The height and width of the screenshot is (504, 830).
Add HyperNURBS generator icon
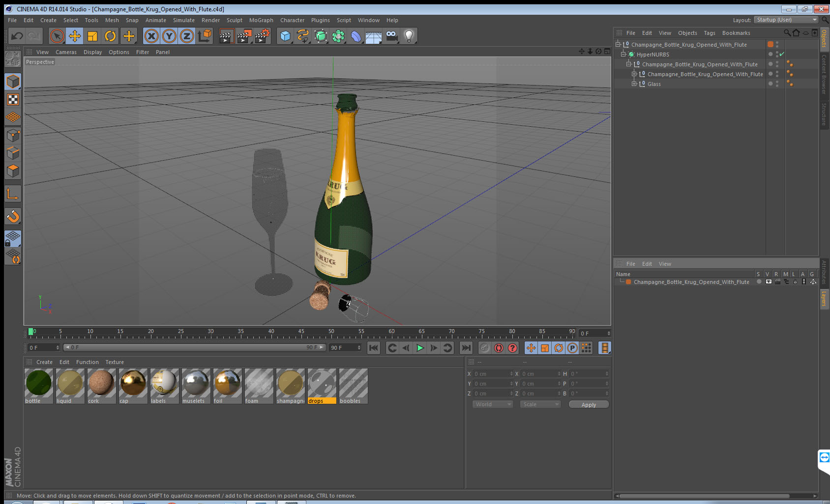[x=321, y=36]
